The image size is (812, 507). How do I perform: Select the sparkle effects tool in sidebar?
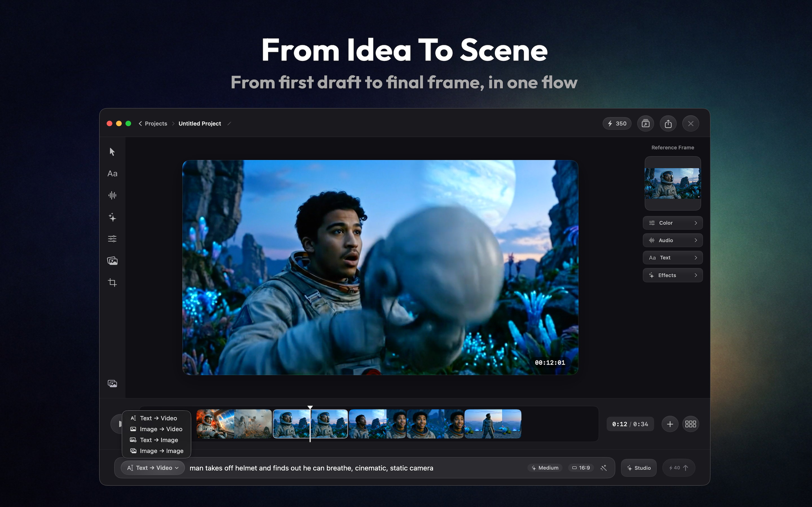point(112,217)
